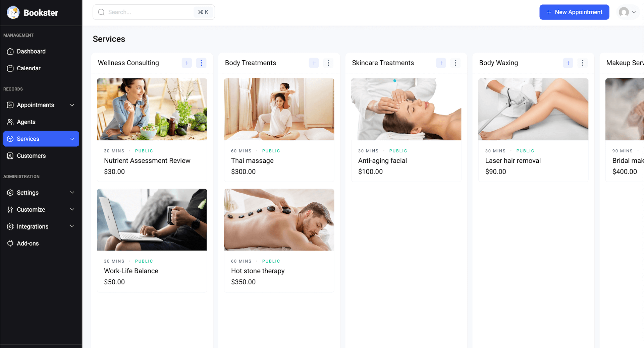Expand the Integrations submenu chevron
This screenshot has height=348, width=644.
coord(72,226)
